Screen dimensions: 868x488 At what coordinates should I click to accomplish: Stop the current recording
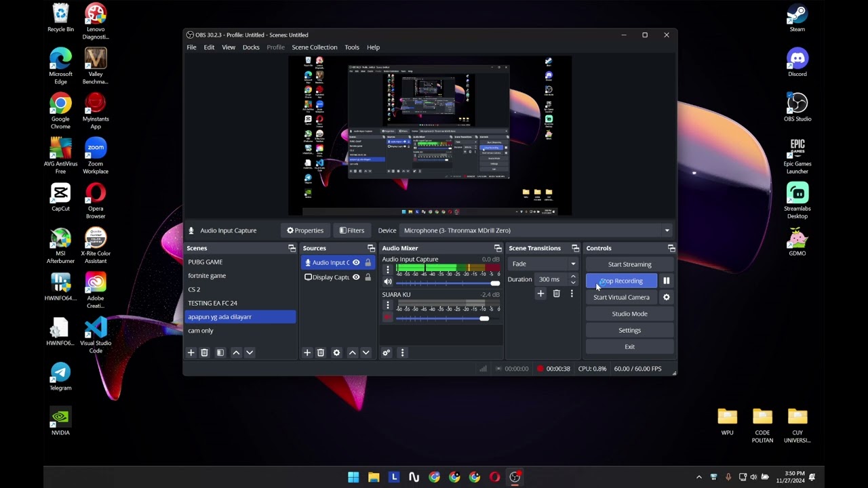pyautogui.click(x=621, y=281)
